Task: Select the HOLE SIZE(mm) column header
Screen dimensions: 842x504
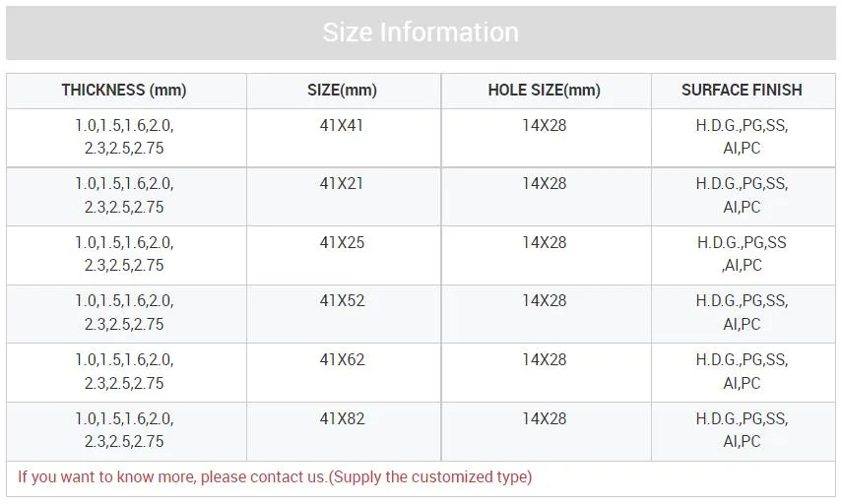Action: [x=544, y=91]
